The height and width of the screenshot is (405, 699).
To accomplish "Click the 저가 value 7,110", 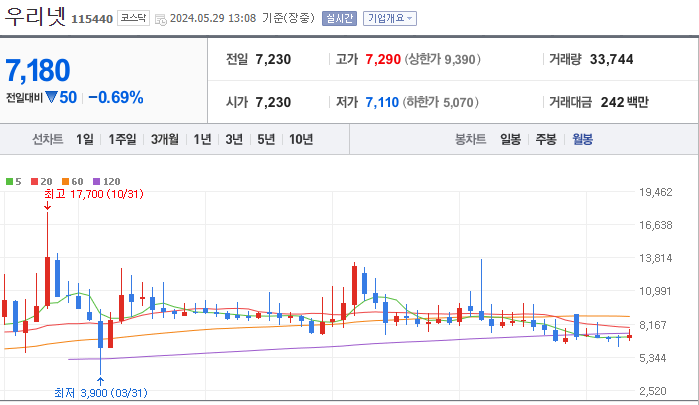I will (382, 102).
